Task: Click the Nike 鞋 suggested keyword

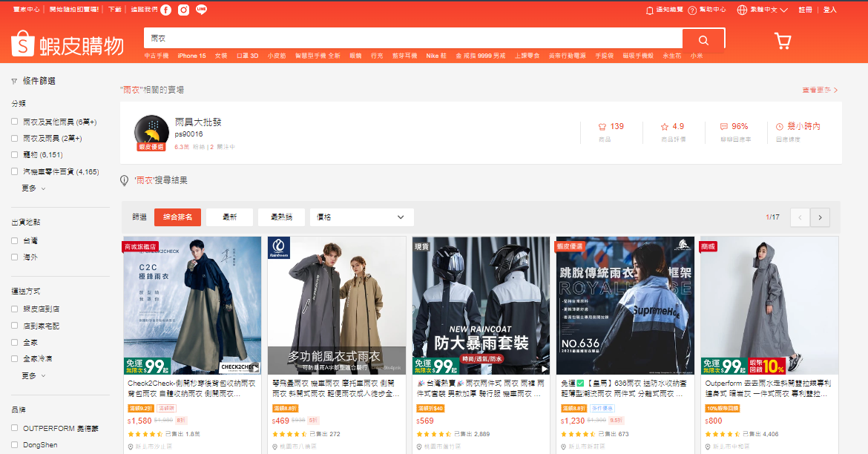Action: coord(436,56)
